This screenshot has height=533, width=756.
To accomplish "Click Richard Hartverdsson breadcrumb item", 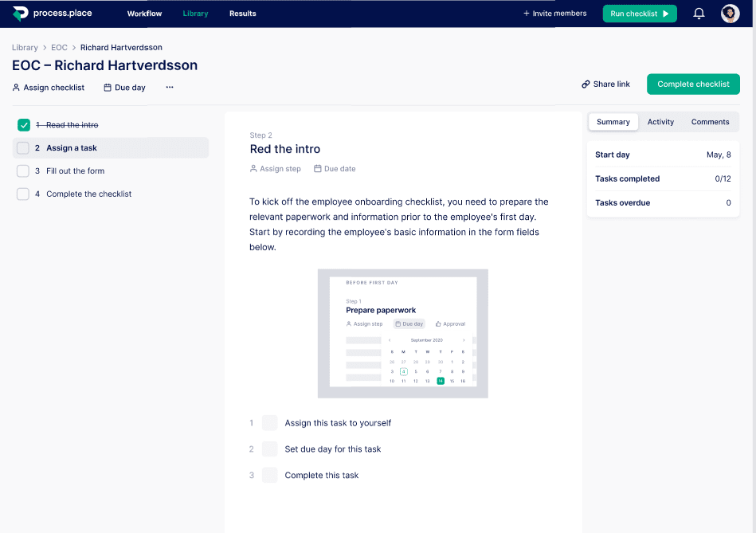I will coord(121,47).
